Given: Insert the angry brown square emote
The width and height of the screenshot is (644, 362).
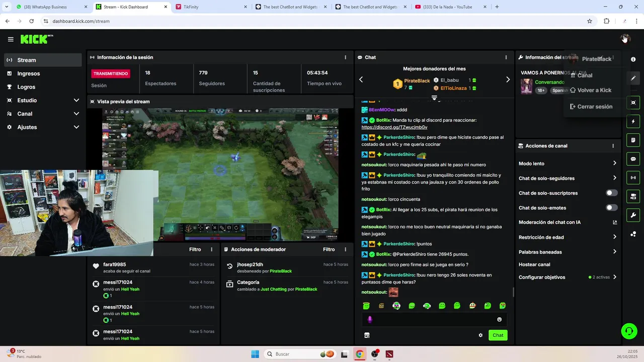Looking at the screenshot, I should [x=381, y=305].
